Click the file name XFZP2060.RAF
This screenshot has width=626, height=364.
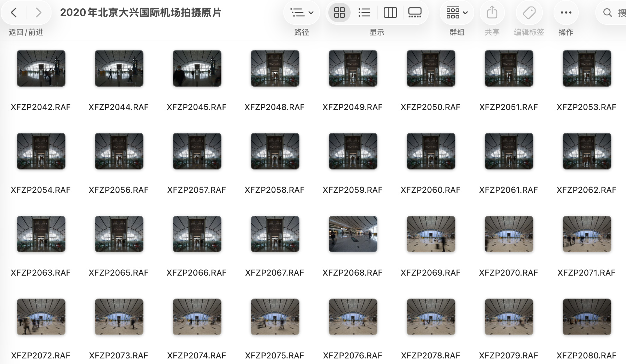coord(431,190)
